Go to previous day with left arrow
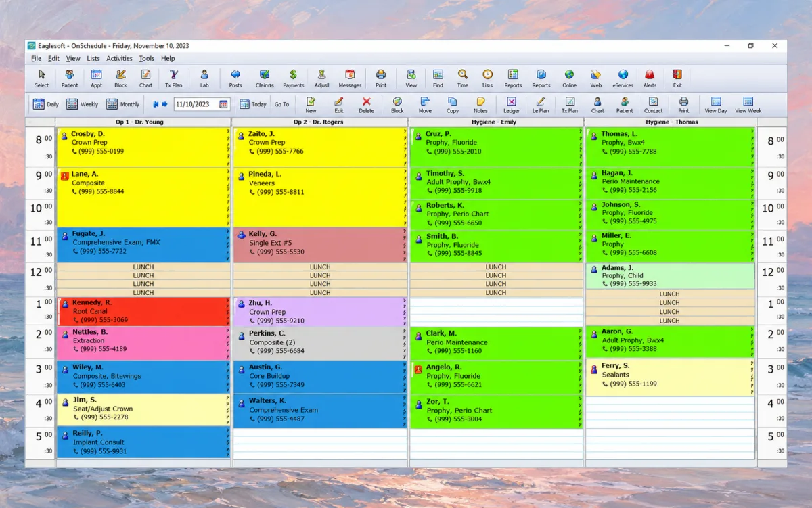The height and width of the screenshot is (508, 812). [x=156, y=104]
